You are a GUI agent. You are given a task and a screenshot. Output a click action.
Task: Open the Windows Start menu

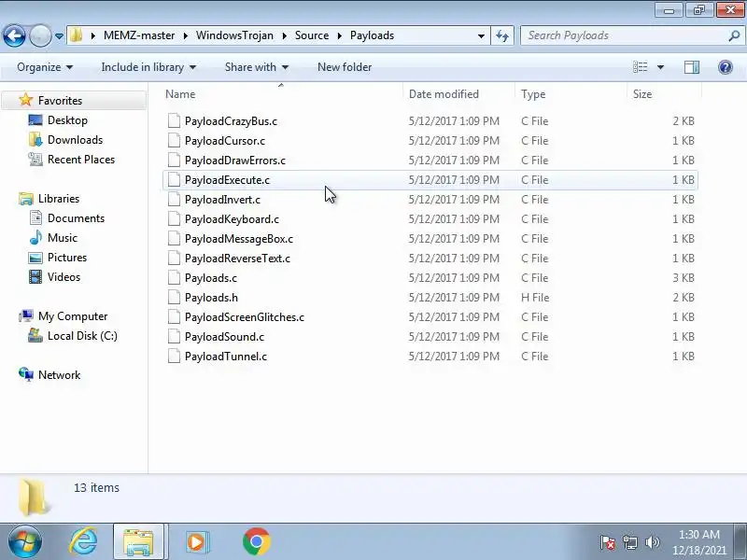[x=24, y=541]
